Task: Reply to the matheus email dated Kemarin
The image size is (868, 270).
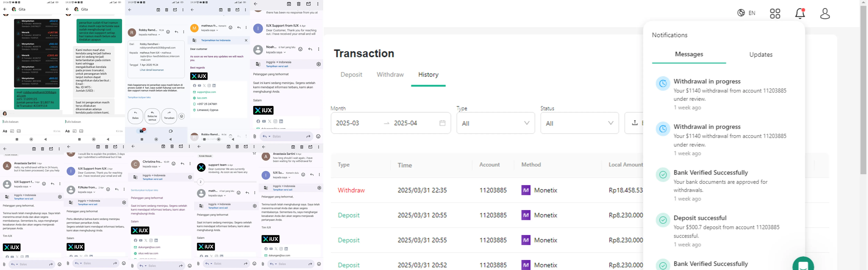Action: (239, 28)
